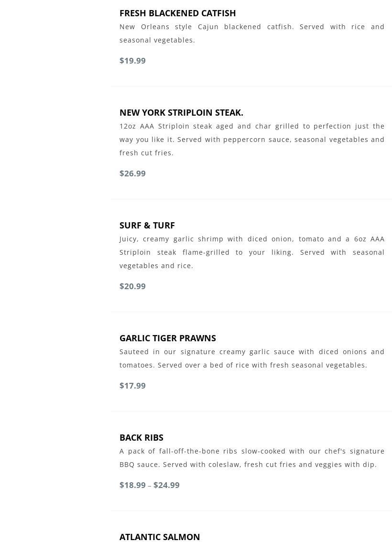Select the Surf & Turf menu title

coord(147,225)
